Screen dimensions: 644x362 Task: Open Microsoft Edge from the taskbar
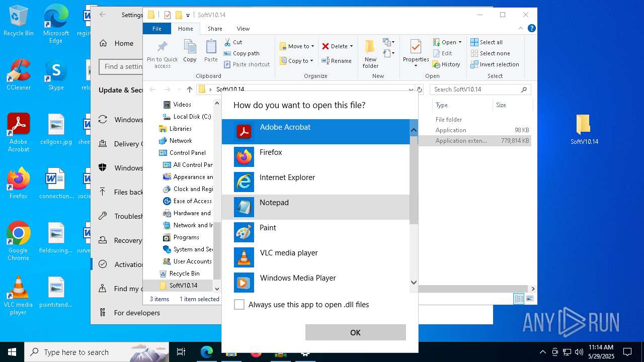point(207,352)
